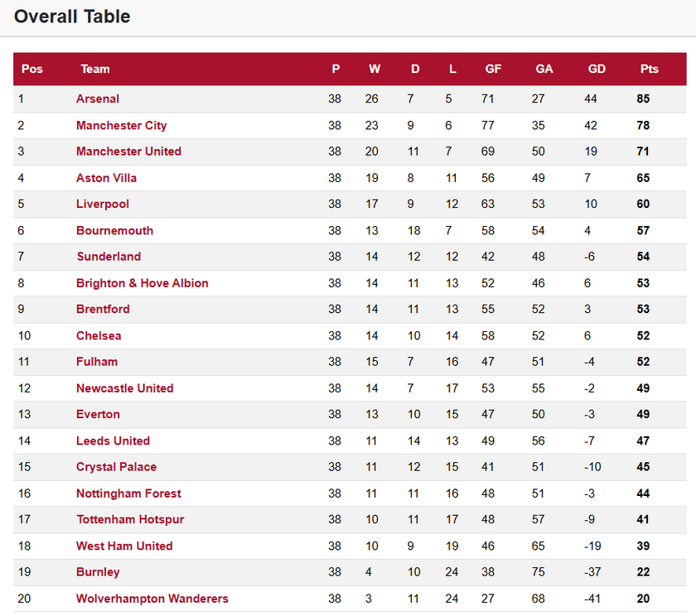This screenshot has height=616, width=696.
Task: Open the Manchester City team page
Action: pyautogui.click(x=122, y=125)
